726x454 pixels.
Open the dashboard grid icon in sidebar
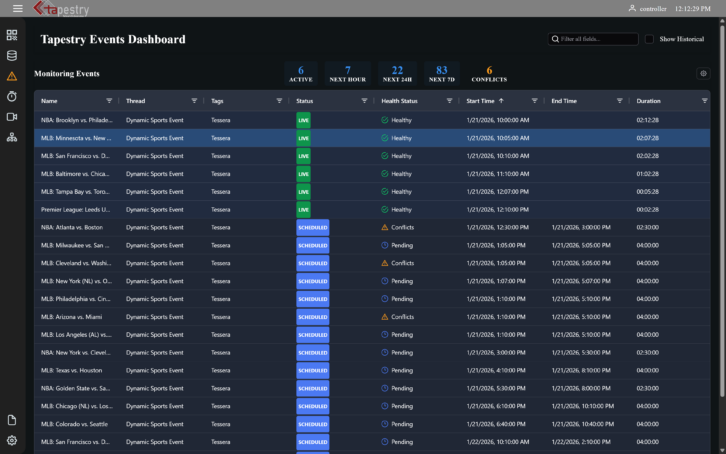(x=12, y=35)
